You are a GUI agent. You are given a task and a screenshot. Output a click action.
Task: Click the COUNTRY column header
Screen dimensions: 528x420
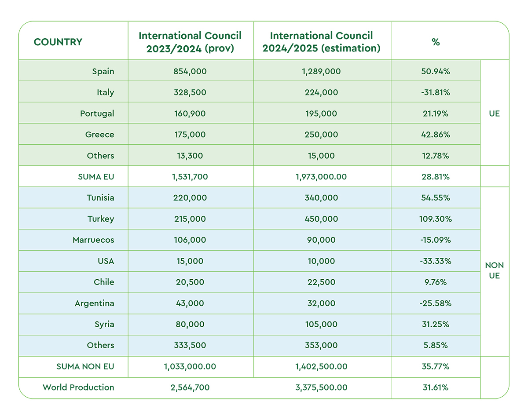[58, 42]
